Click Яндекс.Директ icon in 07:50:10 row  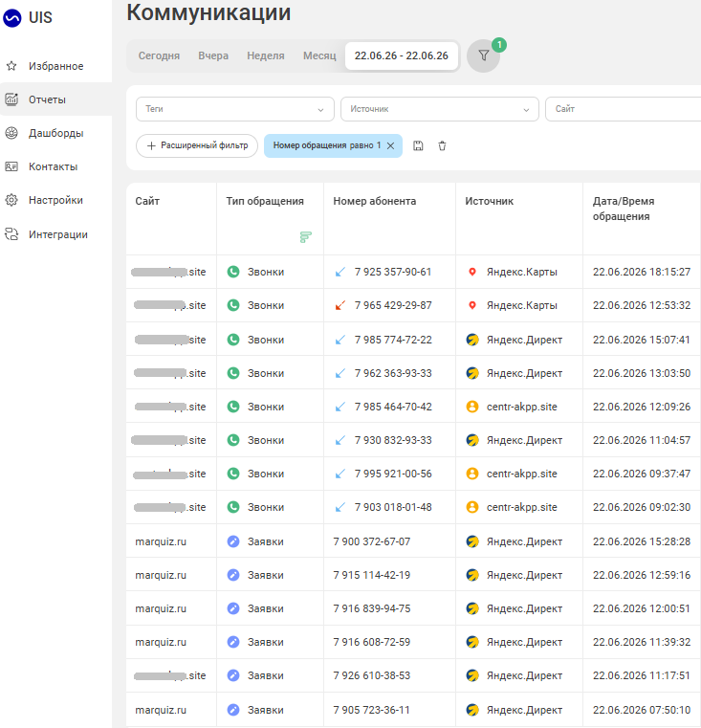coord(472,710)
